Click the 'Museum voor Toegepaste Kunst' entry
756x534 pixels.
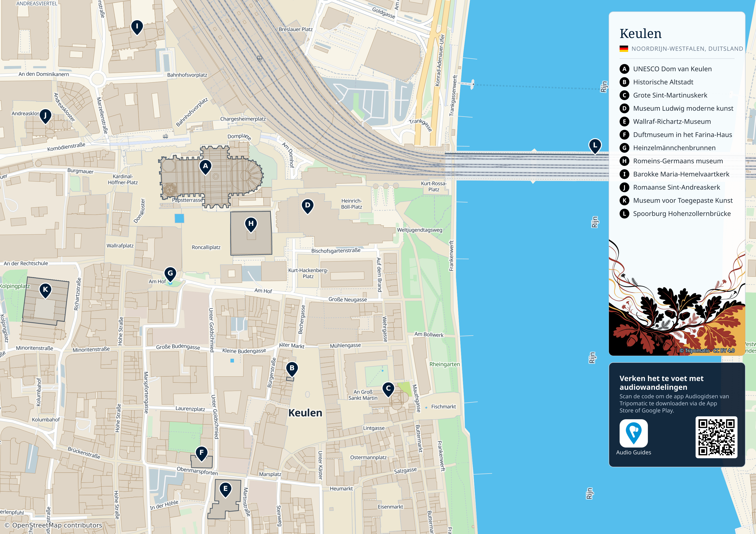[x=683, y=201]
